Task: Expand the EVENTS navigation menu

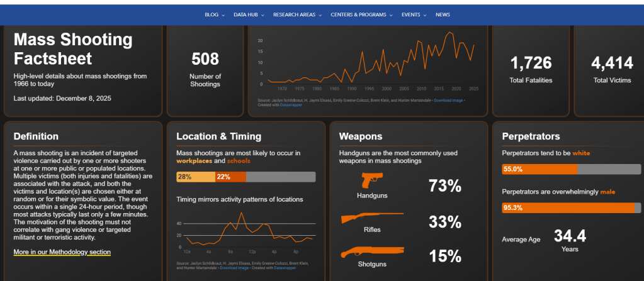Action: (414, 14)
